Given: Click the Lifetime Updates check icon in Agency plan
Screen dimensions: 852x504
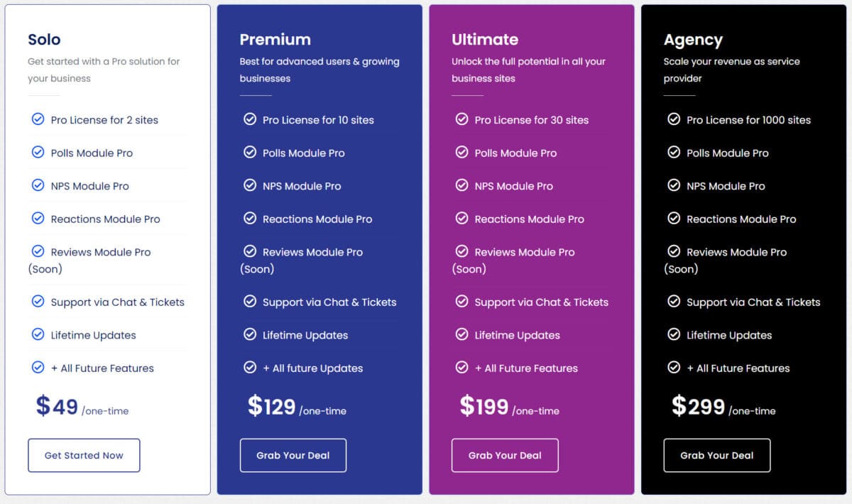Looking at the screenshot, I should [x=674, y=334].
